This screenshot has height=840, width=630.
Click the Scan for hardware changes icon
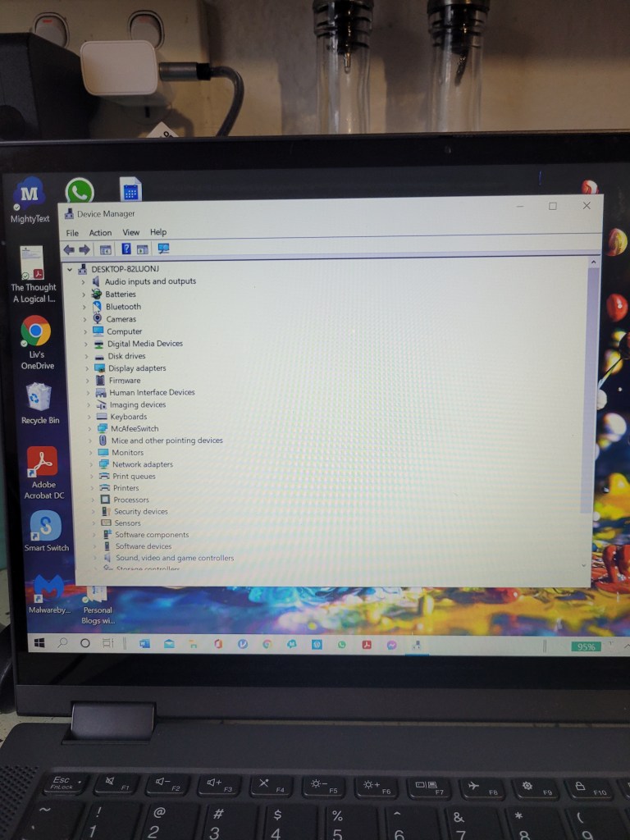(163, 249)
